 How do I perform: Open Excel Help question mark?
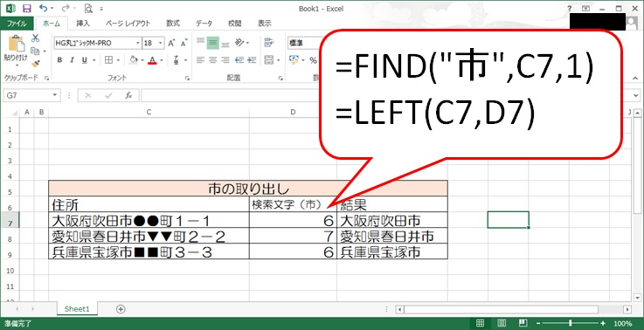click(x=570, y=8)
